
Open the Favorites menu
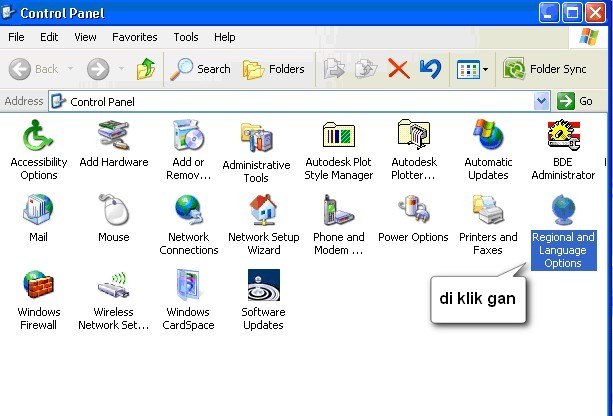(x=134, y=37)
